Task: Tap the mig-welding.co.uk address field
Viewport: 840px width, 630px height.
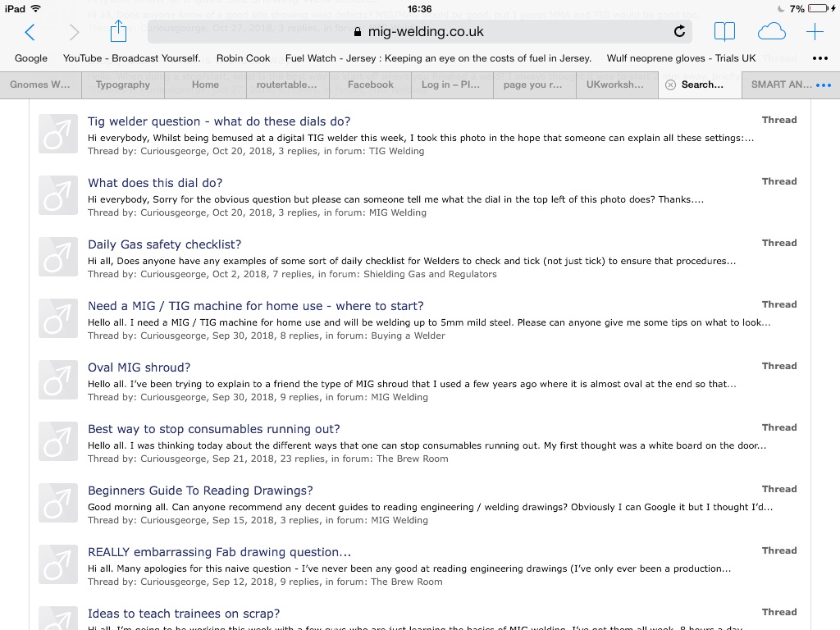Action: pos(419,32)
